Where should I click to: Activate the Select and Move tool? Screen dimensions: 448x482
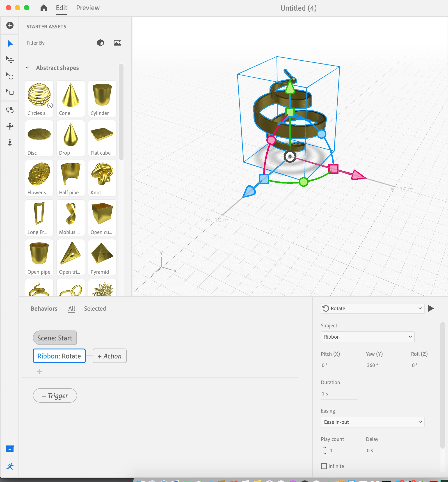10,60
